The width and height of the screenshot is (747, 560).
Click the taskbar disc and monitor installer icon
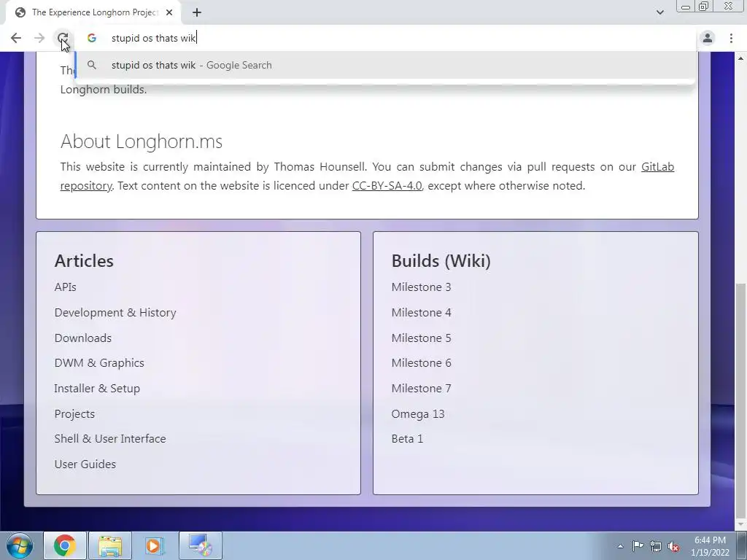coord(200,545)
